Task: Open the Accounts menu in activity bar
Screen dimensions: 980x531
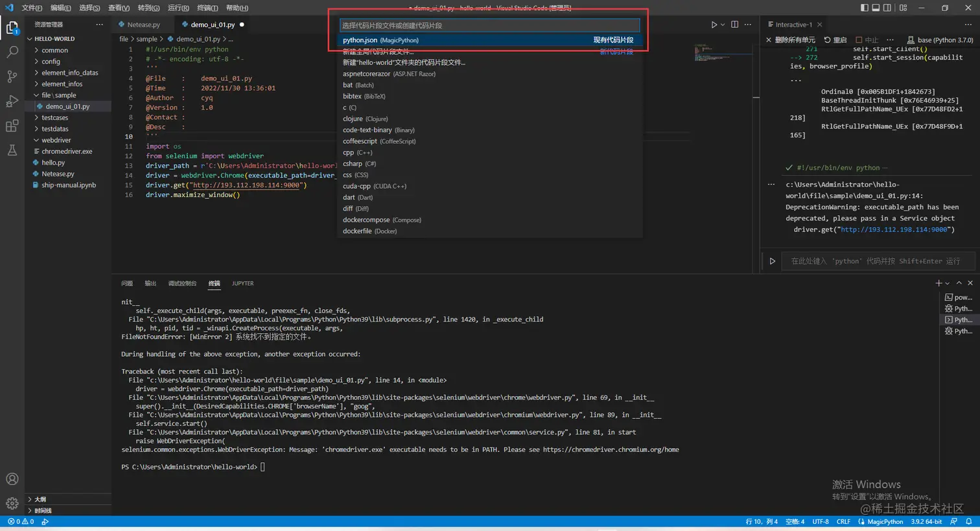Action: (x=12, y=479)
